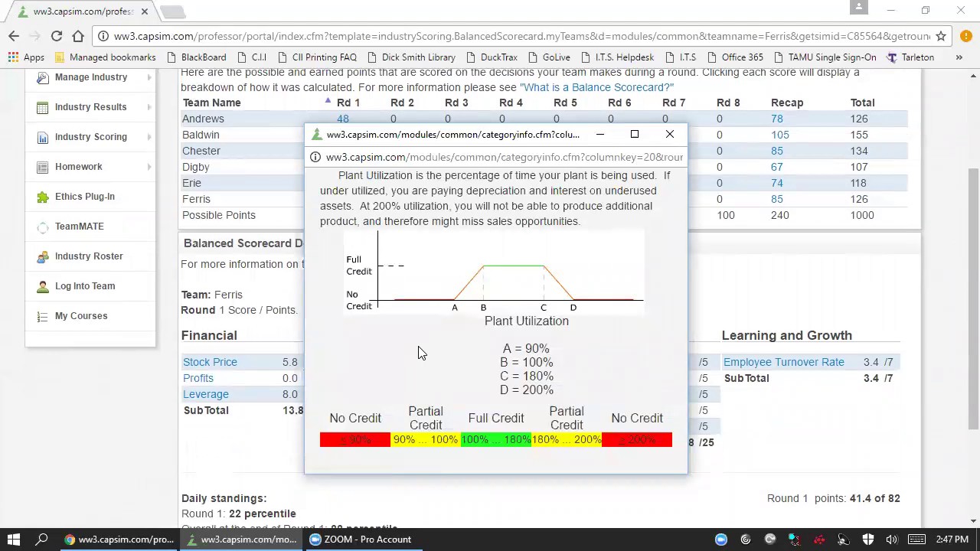Viewport: 980px width, 551px height.
Task: Switch to first Capsim taskbar window
Action: pyautogui.click(x=119, y=540)
